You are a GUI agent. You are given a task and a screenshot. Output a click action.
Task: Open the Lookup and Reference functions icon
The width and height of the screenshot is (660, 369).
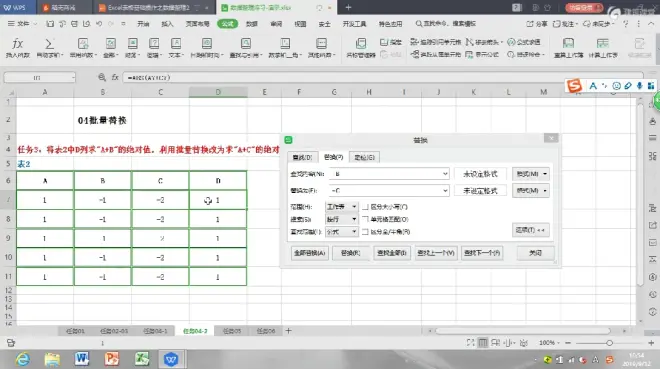coord(245,43)
